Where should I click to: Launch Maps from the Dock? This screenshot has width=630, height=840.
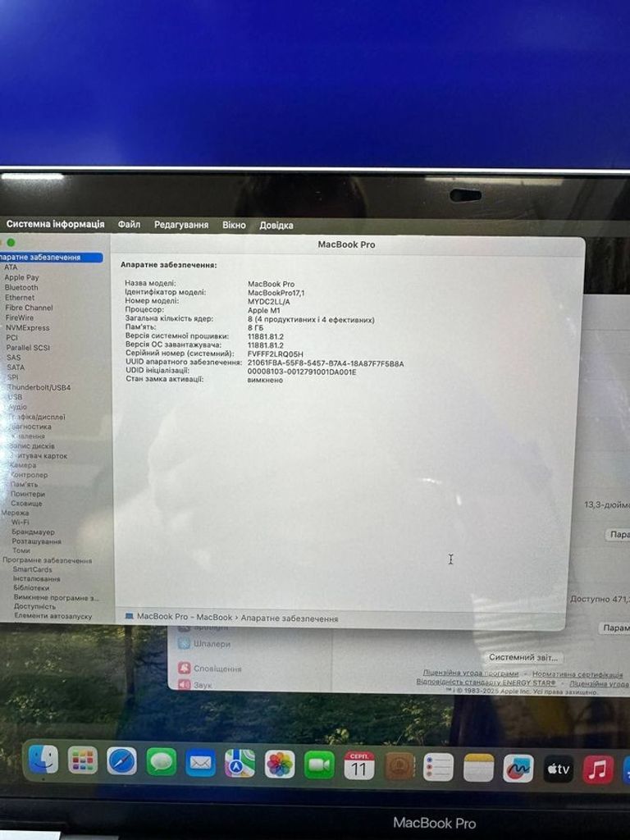[240, 764]
